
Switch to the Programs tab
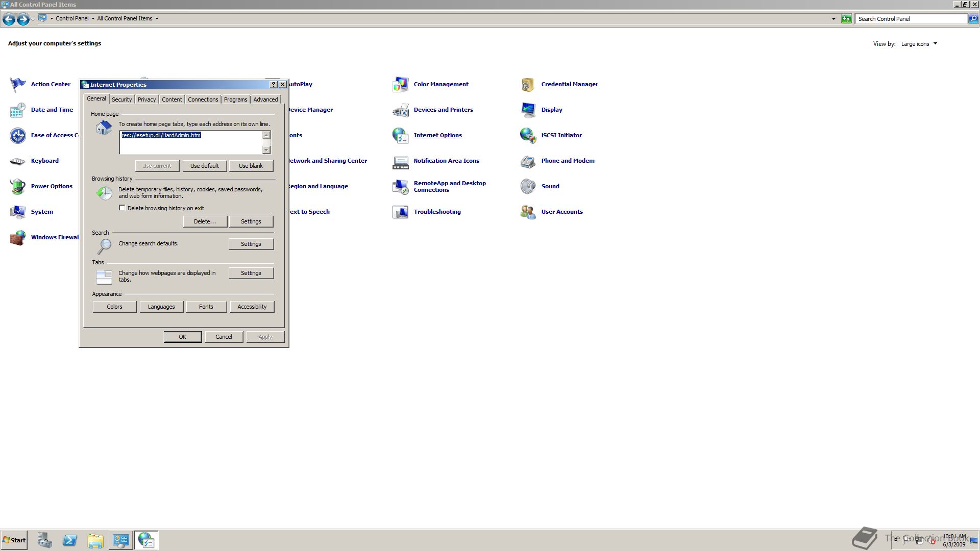[235, 99]
